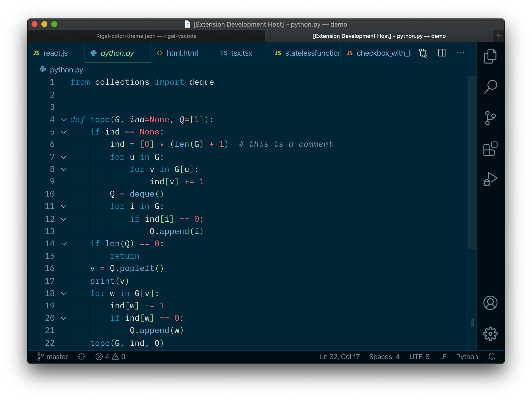This screenshot has width=532, height=400.
Task: Open the Run and Debug view
Action: click(x=490, y=179)
